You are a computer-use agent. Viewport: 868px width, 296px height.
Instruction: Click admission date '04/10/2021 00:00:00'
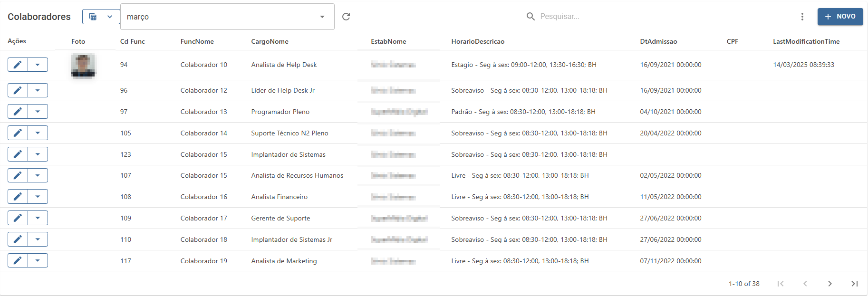[670, 112]
